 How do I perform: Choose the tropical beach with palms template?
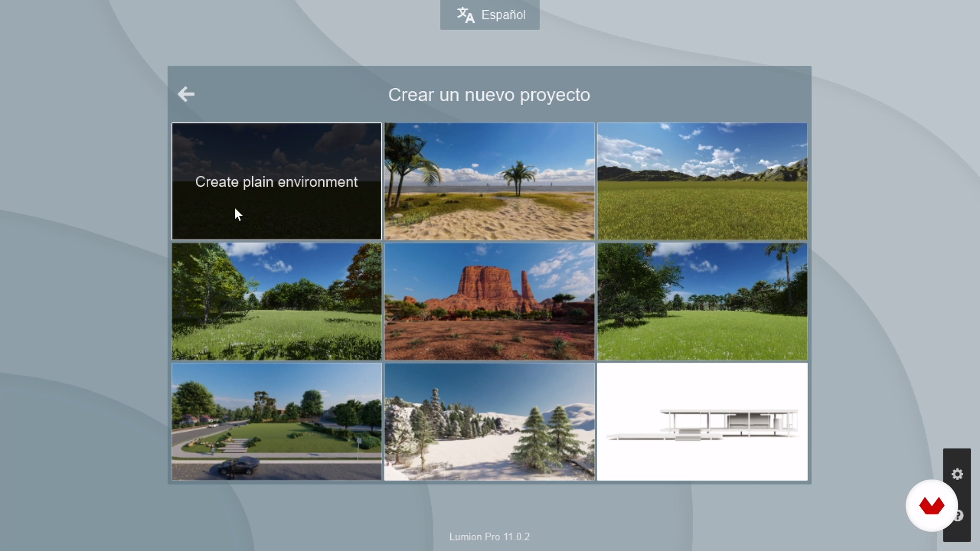click(x=489, y=181)
